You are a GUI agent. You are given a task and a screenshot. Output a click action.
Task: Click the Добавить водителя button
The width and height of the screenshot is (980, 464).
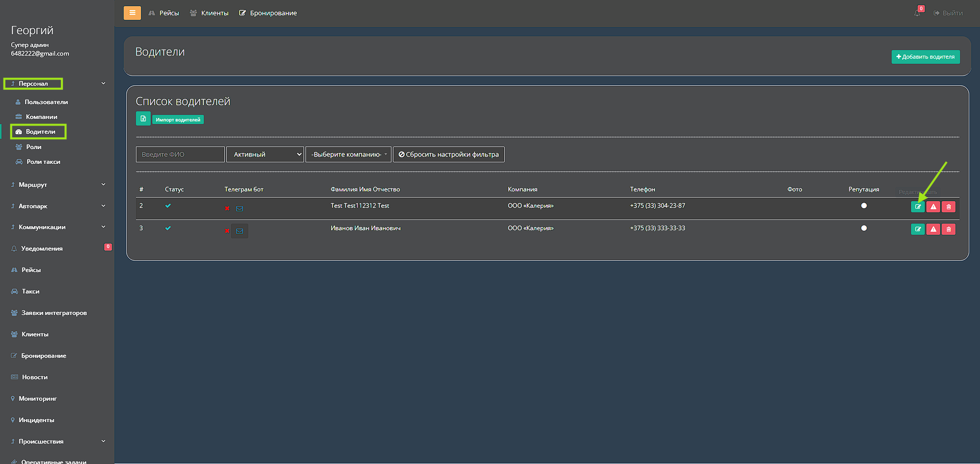tap(925, 57)
